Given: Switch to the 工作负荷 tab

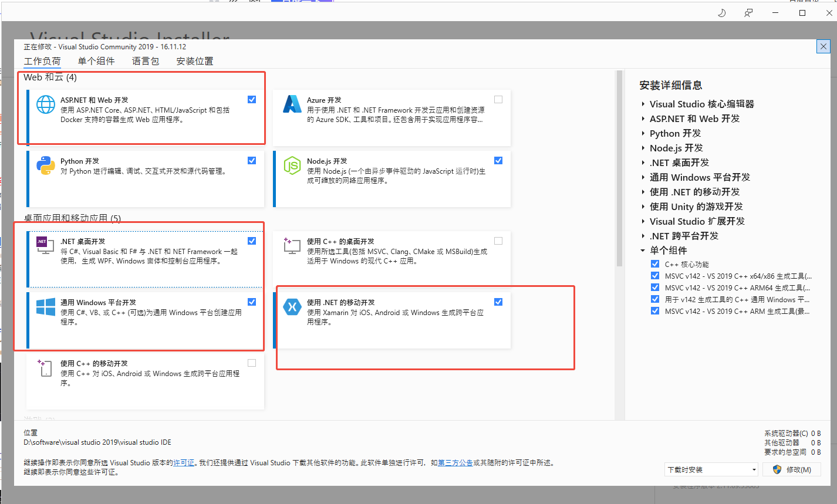Looking at the screenshot, I should [42, 61].
